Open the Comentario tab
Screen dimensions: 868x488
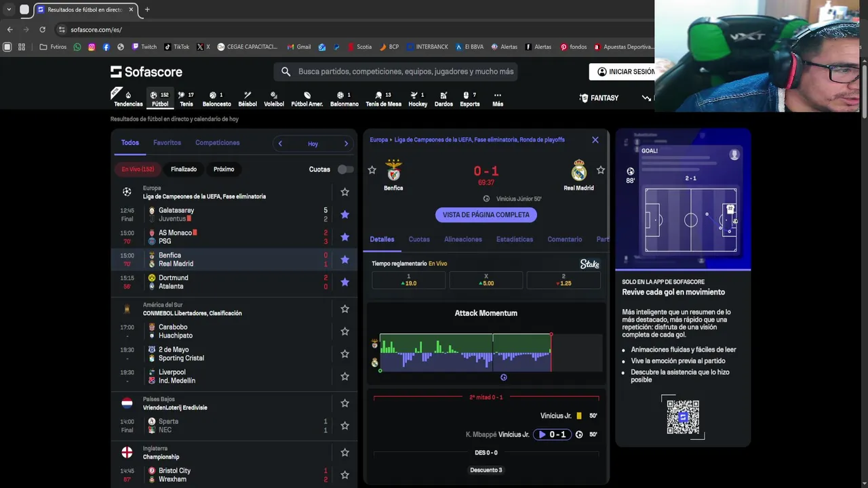pos(564,239)
